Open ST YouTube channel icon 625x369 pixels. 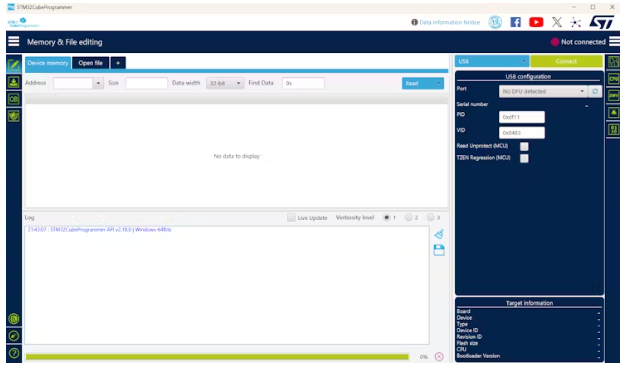click(536, 22)
